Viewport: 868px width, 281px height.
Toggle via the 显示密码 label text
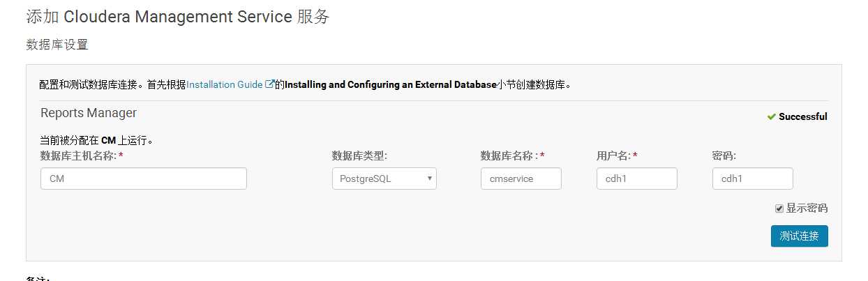point(807,208)
